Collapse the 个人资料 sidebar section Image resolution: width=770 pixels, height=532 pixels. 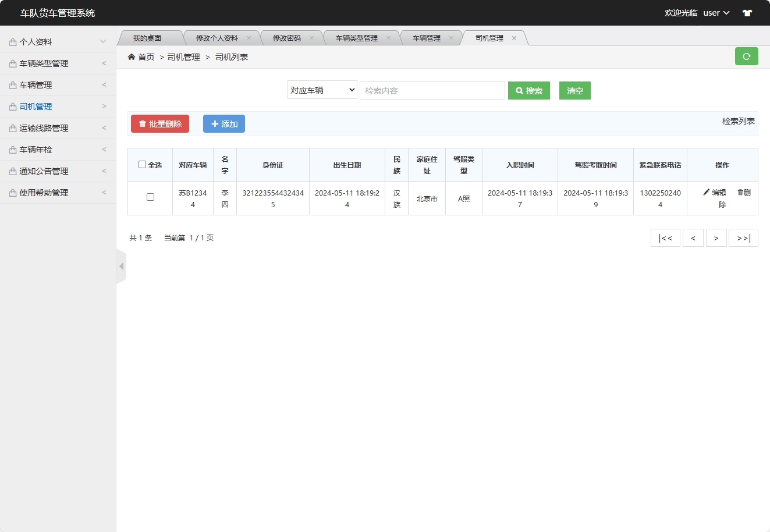pyautogui.click(x=103, y=41)
